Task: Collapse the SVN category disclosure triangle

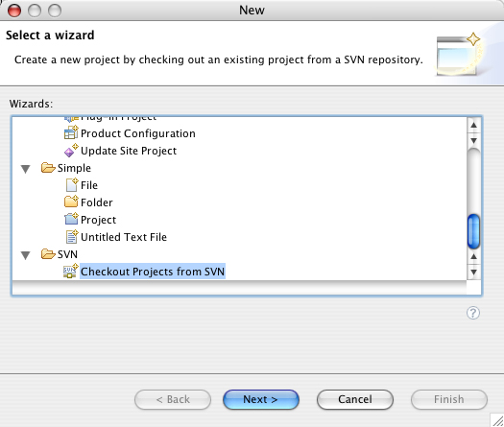Action: tap(25, 255)
